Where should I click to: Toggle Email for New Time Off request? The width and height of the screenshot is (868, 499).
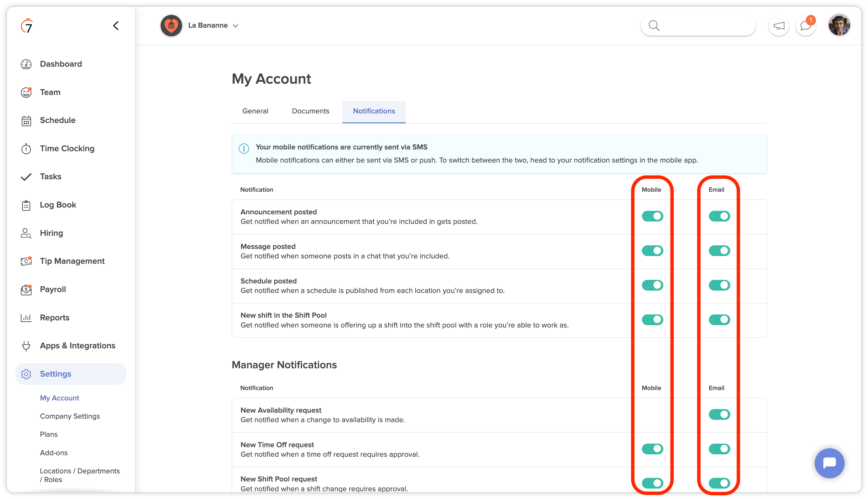click(719, 449)
